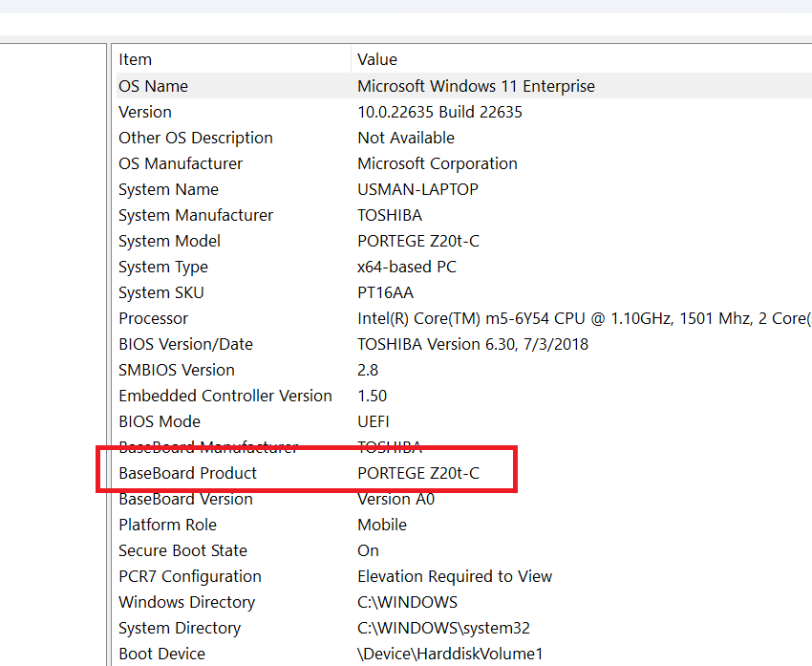
Task: Select the System Manufacturer item
Action: [196, 215]
